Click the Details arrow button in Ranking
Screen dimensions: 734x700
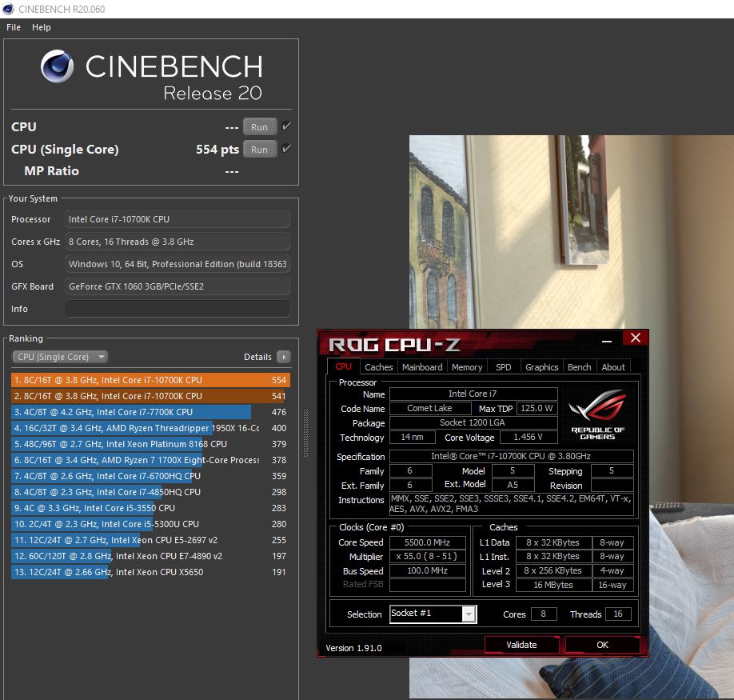click(283, 357)
